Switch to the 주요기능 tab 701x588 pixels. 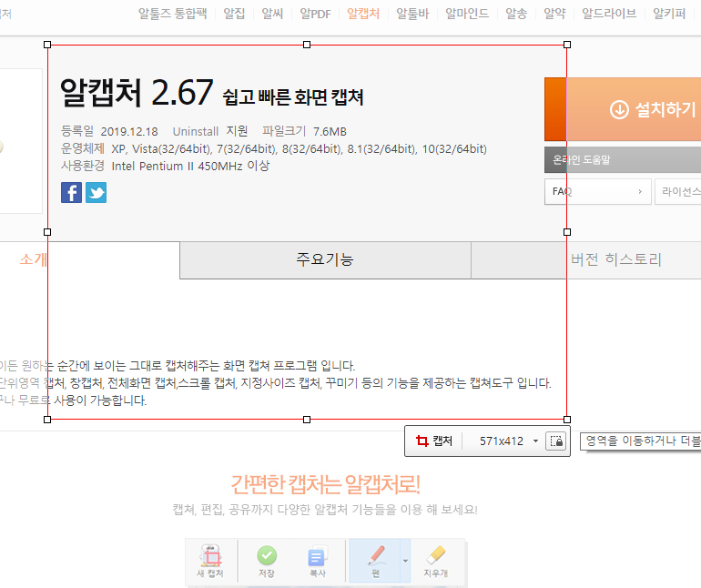325,259
